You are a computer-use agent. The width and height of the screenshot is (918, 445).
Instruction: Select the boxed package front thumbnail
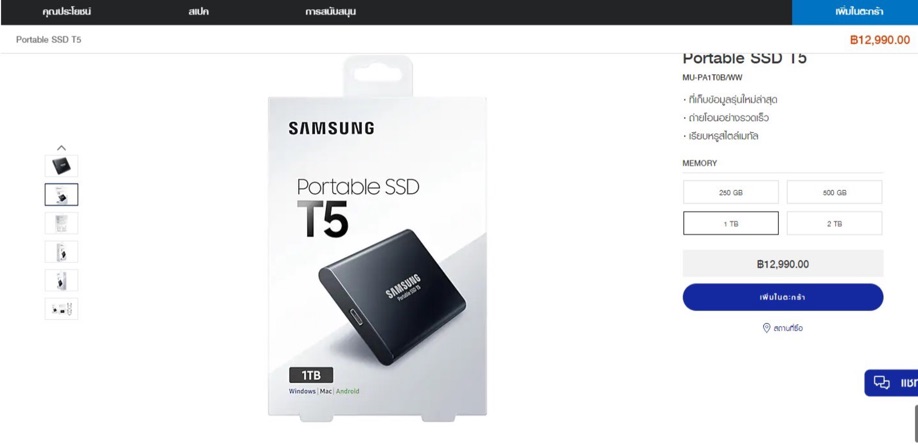pos(61,194)
